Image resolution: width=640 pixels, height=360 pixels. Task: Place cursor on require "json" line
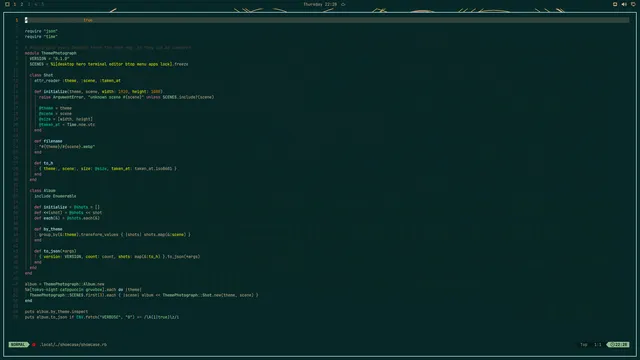(41, 31)
